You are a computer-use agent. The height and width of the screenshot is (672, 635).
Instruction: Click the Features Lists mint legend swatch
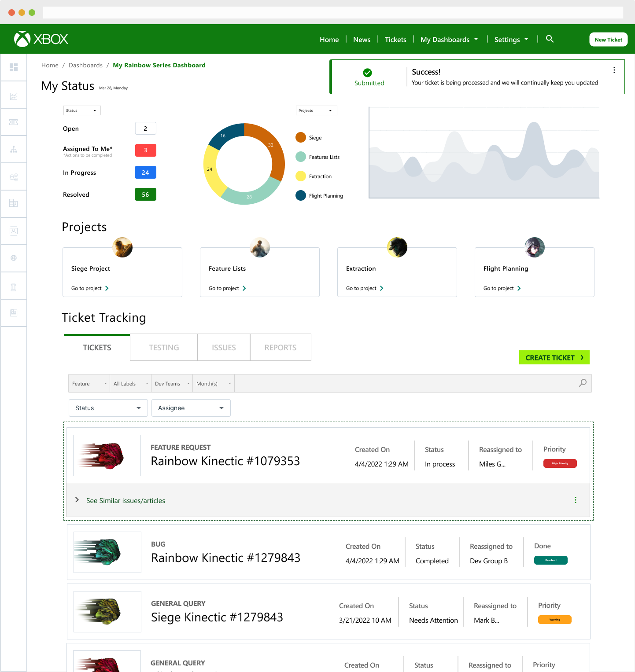(x=301, y=157)
